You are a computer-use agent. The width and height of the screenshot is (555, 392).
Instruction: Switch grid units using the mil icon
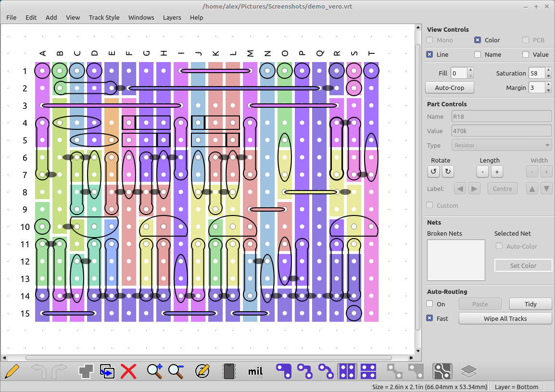pyautogui.click(x=255, y=371)
